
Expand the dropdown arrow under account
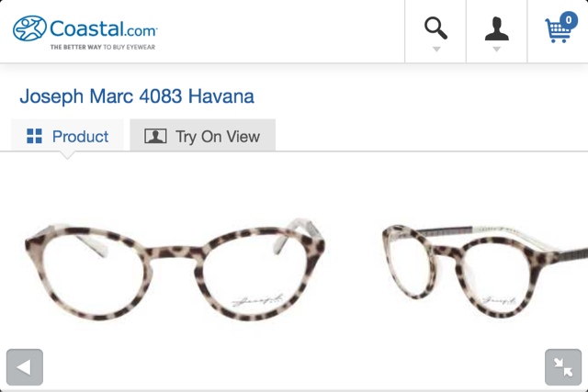click(x=496, y=49)
